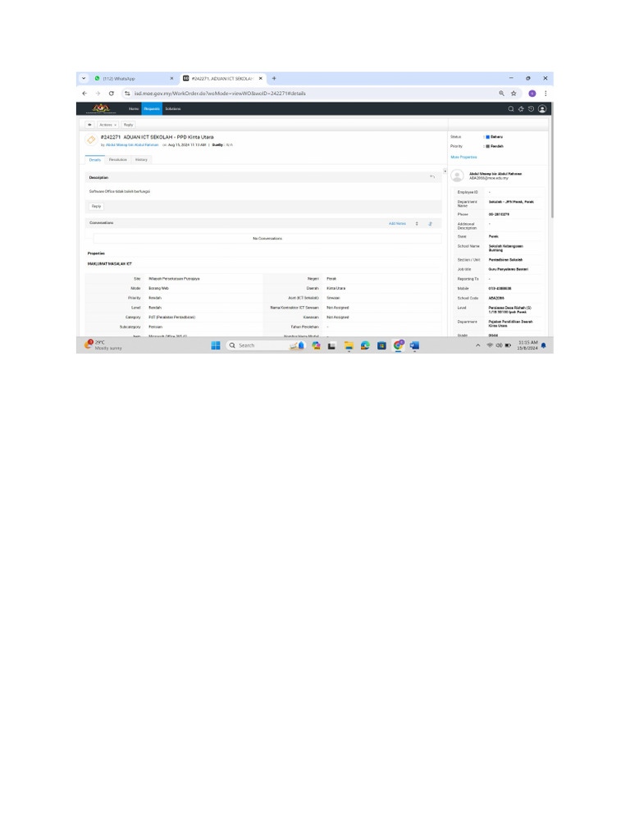Click the Reply button below description

pos(97,206)
